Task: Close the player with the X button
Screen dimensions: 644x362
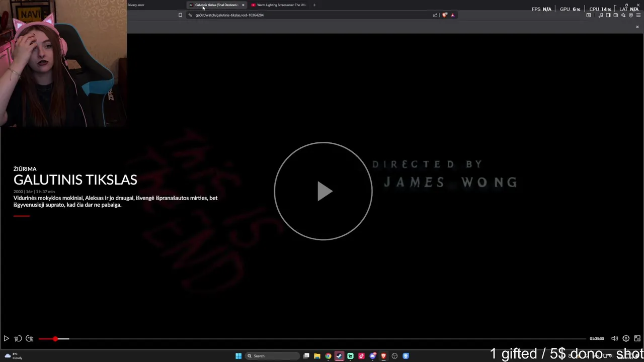Action: tap(637, 27)
